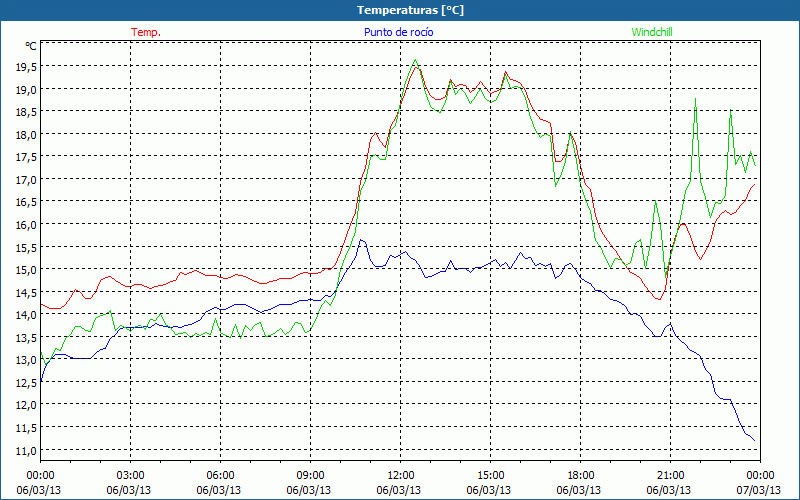The image size is (800, 500).
Task: Click the 15:00 time axis label
Action: click(x=491, y=475)
